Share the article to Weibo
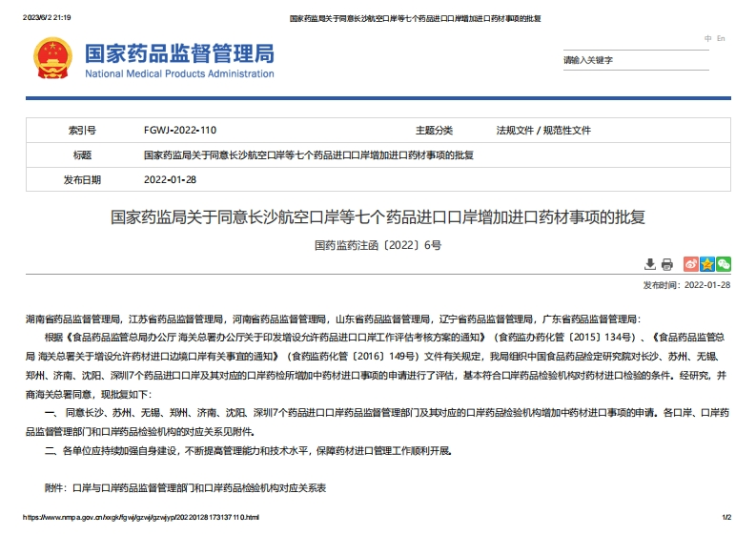 (x=692, y=264)
